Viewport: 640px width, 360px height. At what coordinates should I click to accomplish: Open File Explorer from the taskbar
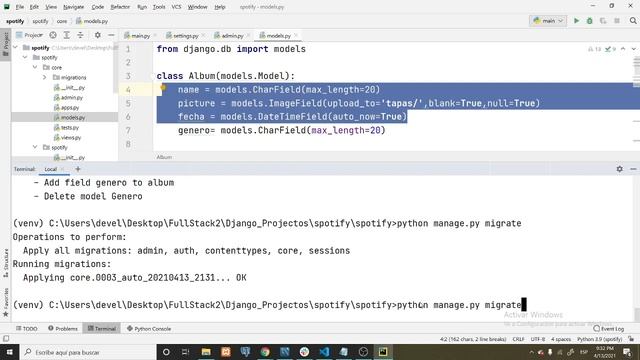pyautogui.click(x=206, y=352)
